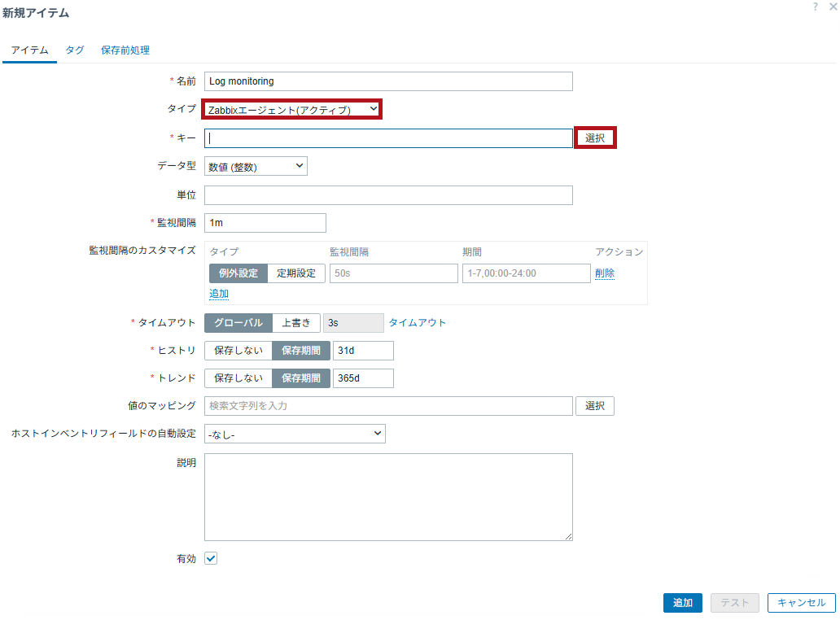Click into the 説明 description text area
The width and height of the screenshot is (840, 620).
[x=388, y=496]
